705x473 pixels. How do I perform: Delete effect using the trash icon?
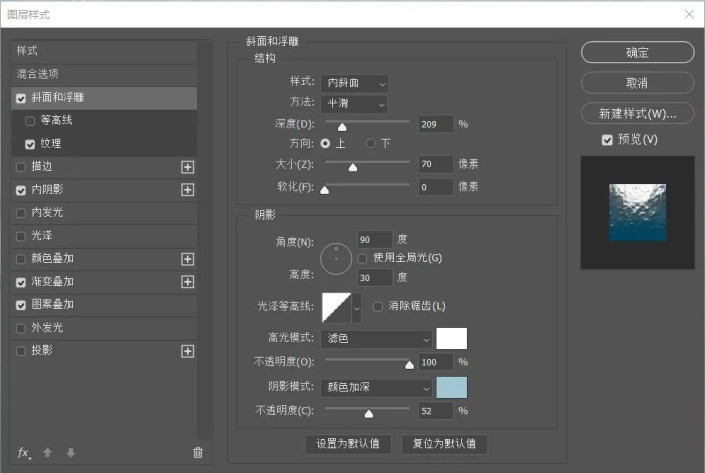tap(198, 452)
